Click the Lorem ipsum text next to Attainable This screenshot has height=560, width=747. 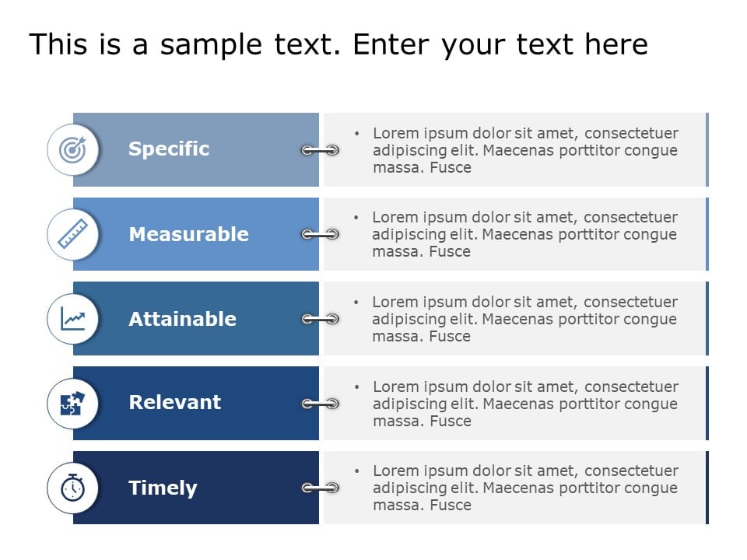click(524, 319)
